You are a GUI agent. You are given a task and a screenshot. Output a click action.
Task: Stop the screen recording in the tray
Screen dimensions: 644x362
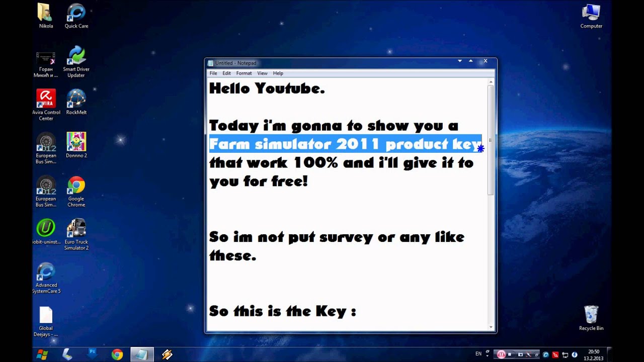[x=510, y=354]
